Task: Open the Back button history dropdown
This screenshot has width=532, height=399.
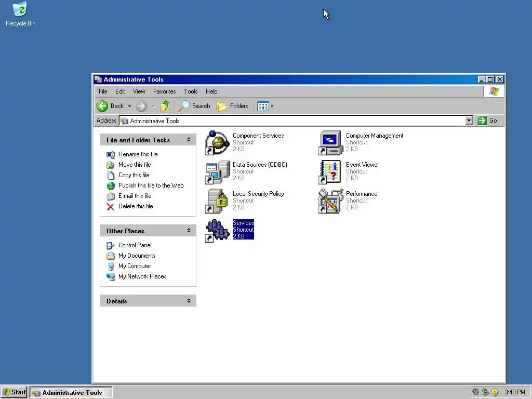Action: pyautogui.click(x=129, y=106)
